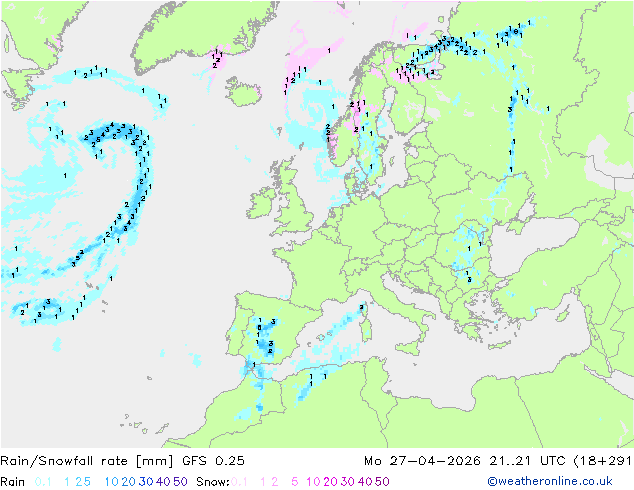Pick the Rain 40 legend color value
Image resolution: width=634 pixels, height=490 pixels.
point(163,482)
